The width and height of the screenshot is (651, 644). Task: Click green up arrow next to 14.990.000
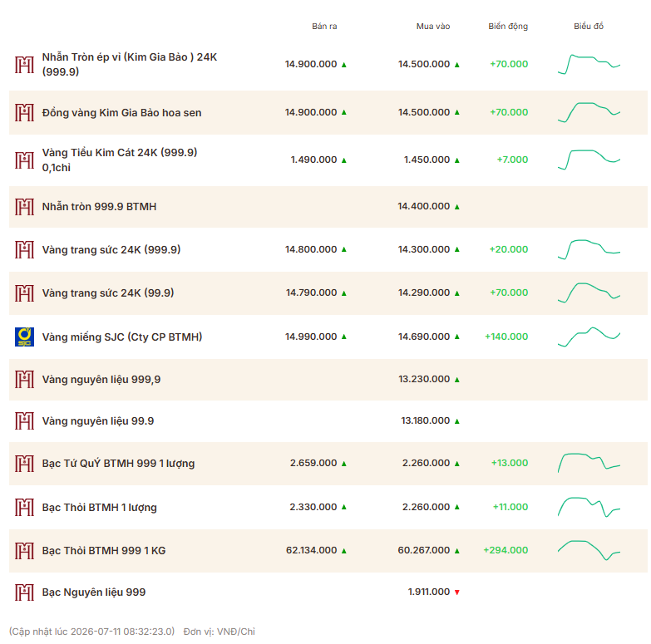click(x=343, y=337)
